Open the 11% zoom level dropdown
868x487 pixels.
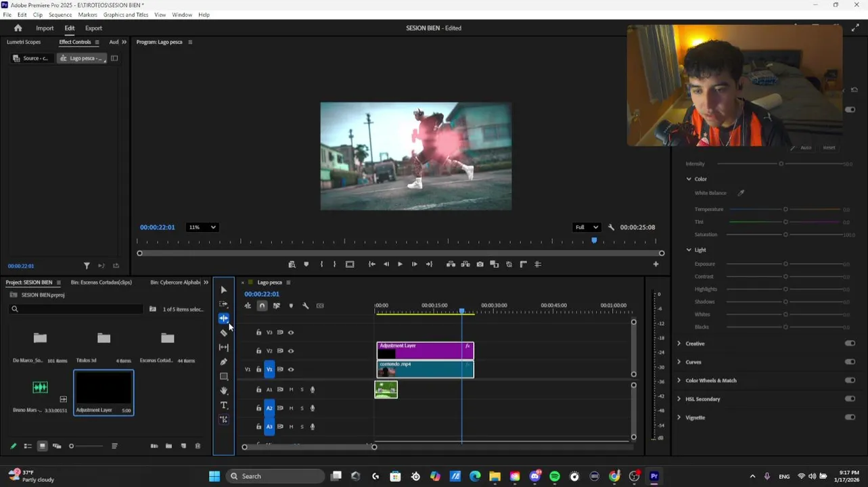202,227
